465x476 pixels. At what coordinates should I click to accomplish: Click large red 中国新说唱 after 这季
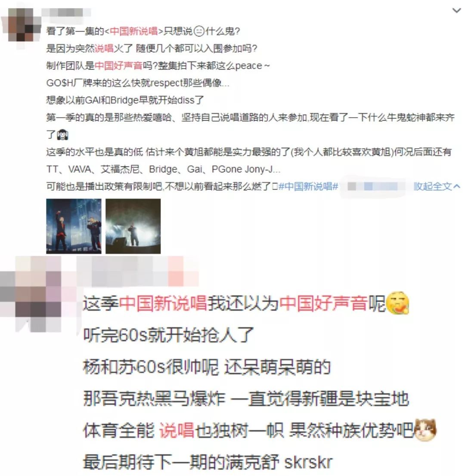point(163,303)
